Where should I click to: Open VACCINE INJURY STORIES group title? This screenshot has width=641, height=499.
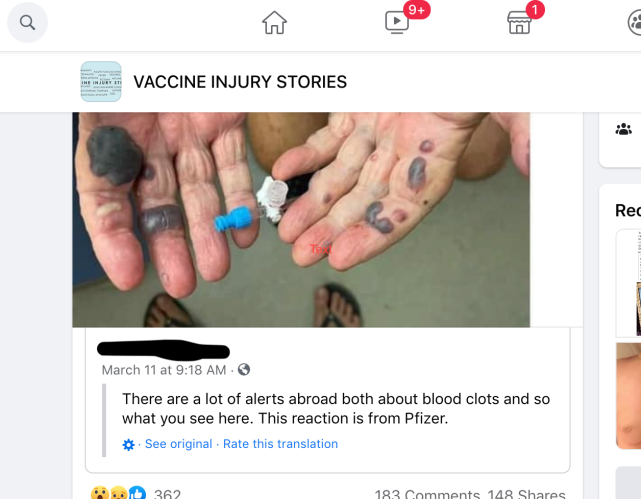point(240,82)
